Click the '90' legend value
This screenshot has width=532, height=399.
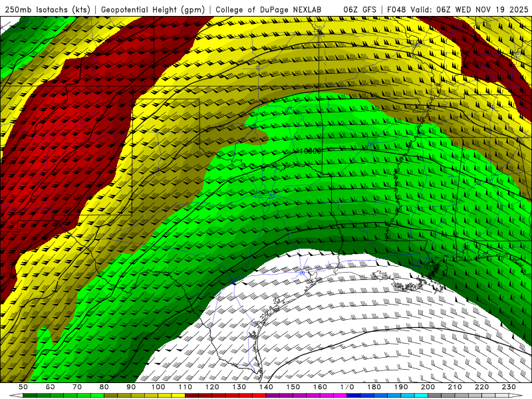(x=131, y=387)
